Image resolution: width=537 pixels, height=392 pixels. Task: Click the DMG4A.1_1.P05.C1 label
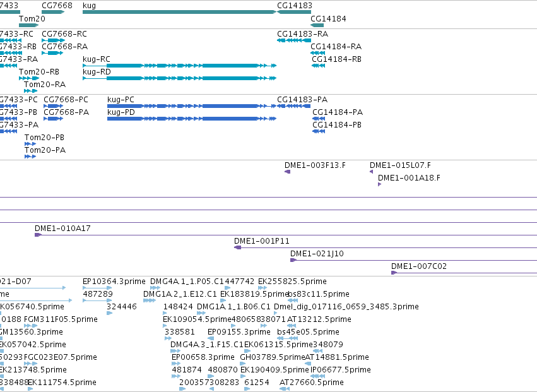click(187, 282)
